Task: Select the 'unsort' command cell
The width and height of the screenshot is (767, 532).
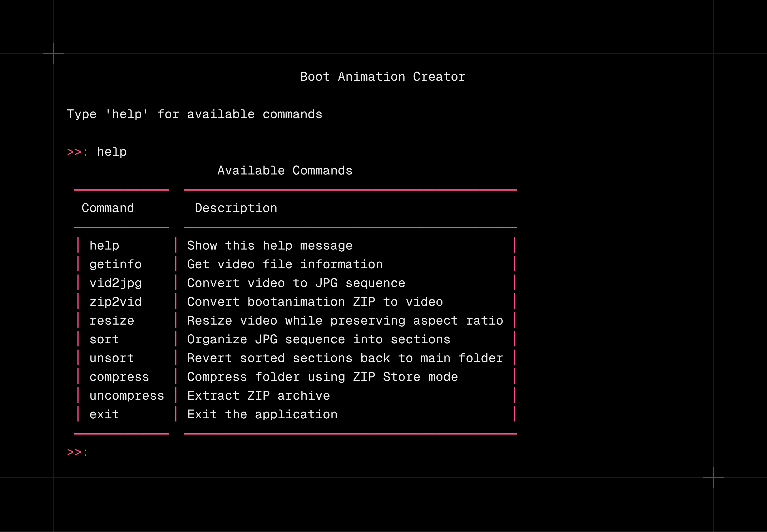Action: click(112, 358)
